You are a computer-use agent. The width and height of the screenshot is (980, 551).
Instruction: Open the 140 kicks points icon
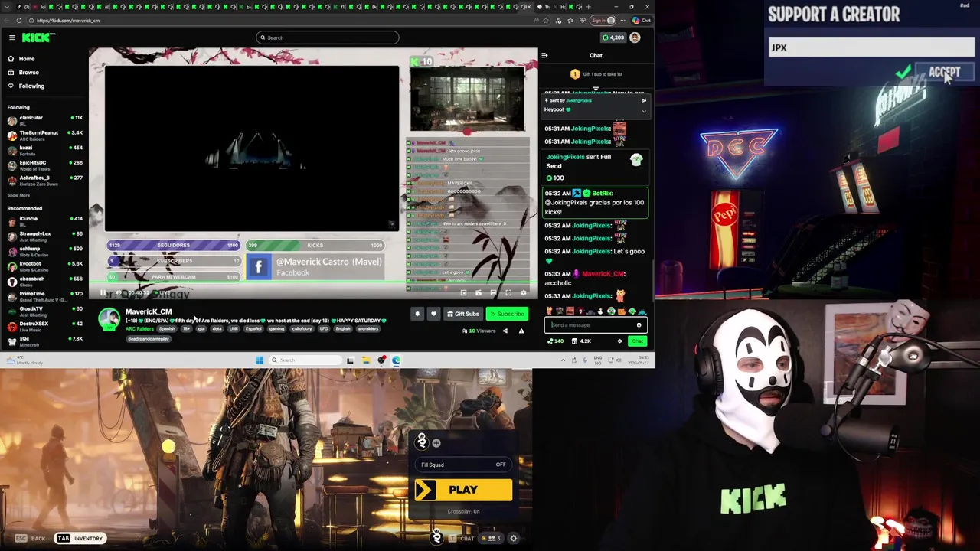555,341
